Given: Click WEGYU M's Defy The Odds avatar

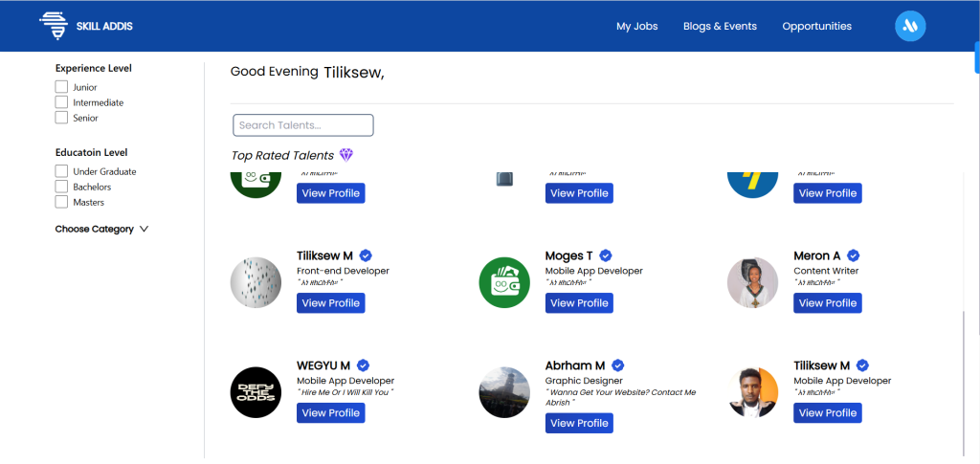Looking at the screenshot, I should pos(256,392).
